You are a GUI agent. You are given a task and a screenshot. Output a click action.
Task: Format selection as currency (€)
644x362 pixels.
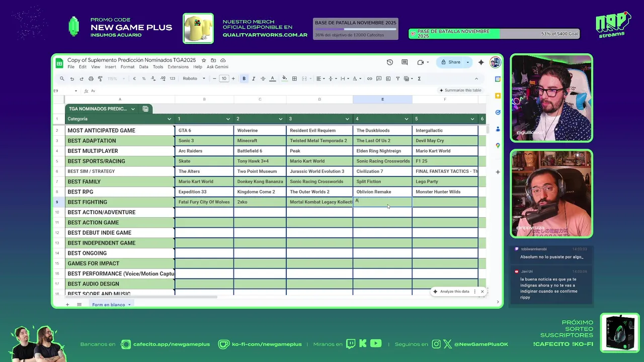point(134,78)
